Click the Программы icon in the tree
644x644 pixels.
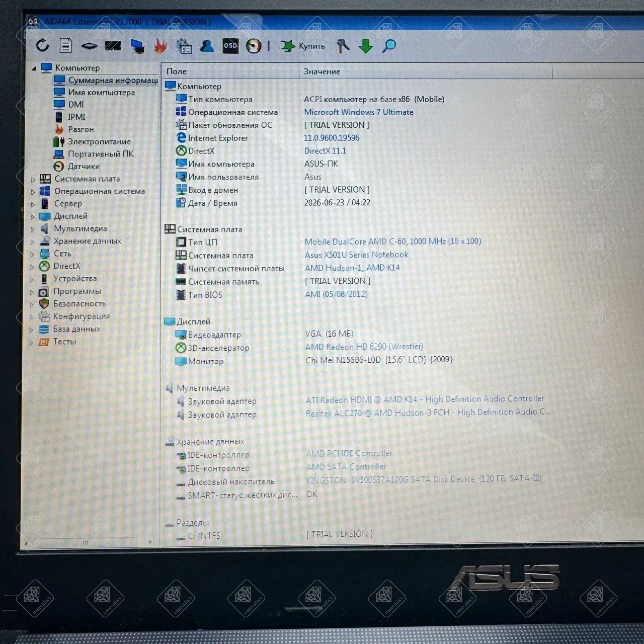(44, 291)
